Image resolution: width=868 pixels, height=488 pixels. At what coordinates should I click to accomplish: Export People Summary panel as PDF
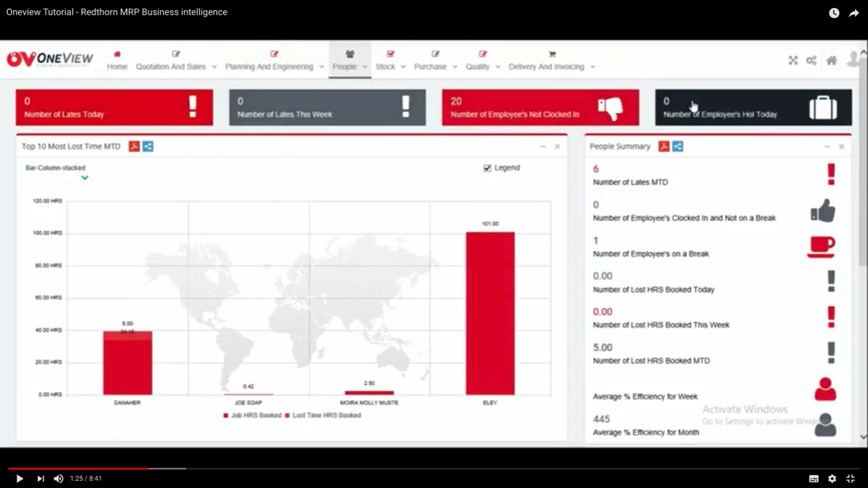(664, 146)
